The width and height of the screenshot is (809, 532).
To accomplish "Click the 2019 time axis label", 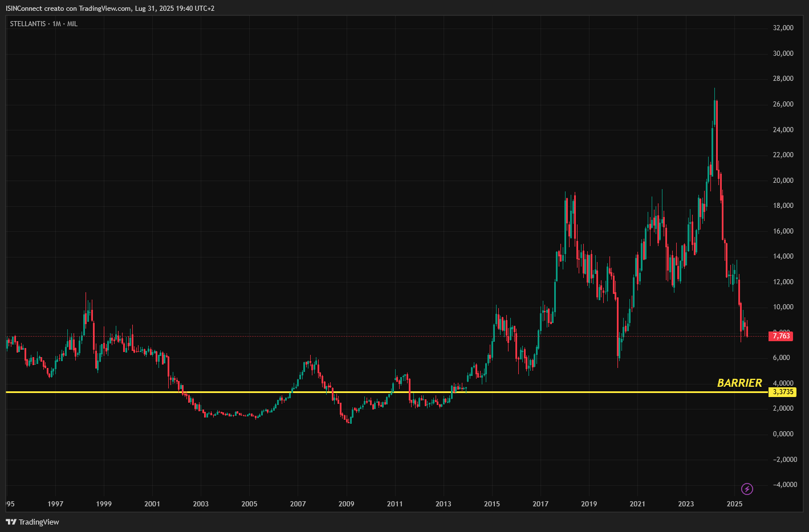I will point(589,504).
